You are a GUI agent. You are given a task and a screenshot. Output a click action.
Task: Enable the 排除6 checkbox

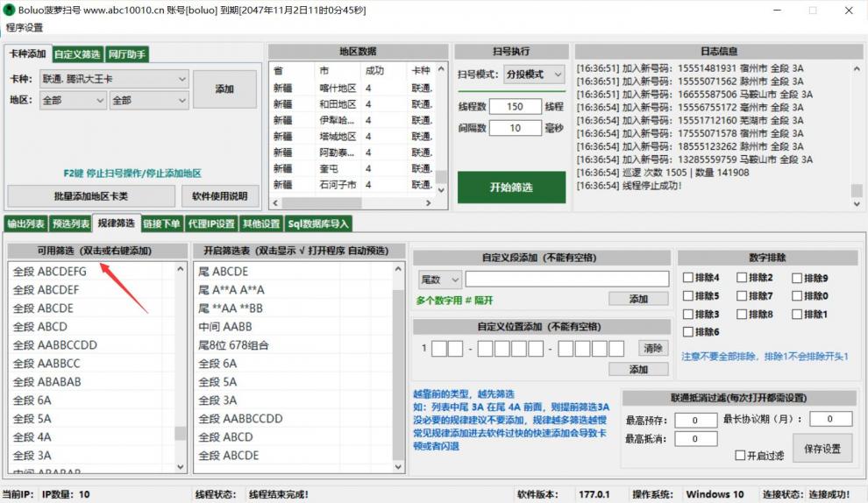coord(688,332)
